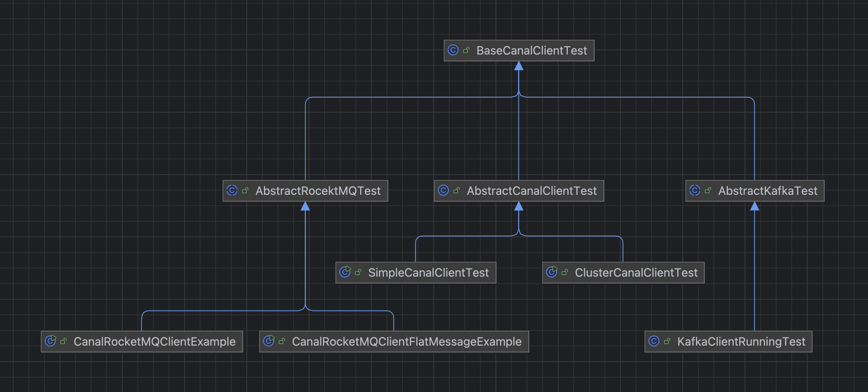
Task: Click the class icon on KafkaClientRunningTest
Action: click(654, 341)
